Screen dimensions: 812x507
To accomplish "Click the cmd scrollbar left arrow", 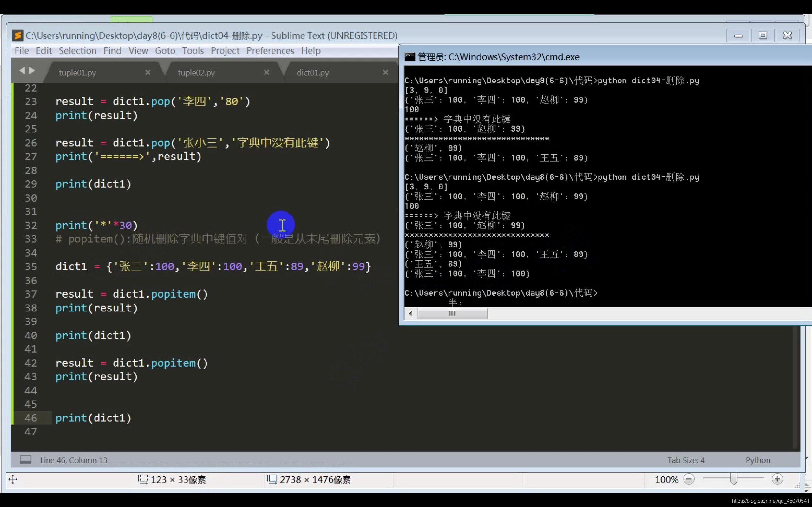I will point(410,313).
